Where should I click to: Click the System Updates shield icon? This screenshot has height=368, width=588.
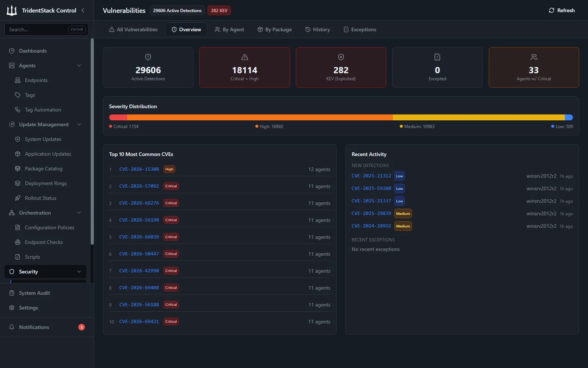click(x=17, y=139)
